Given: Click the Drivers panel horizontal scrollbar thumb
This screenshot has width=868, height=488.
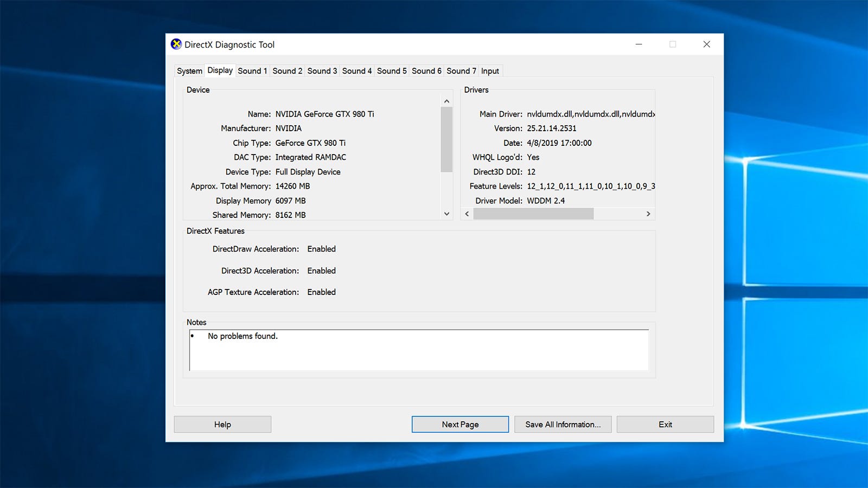Looking at the screenshot, I should pyautogui.click(x=533, y=214).
